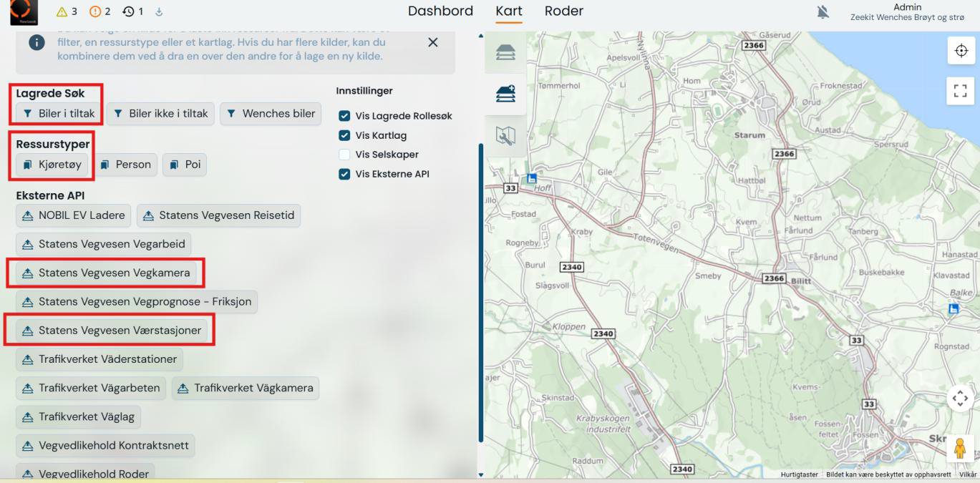This screenshot has height=483, width=980.
Task: Select Statens Vegvesen Reisetid source
Action: tap(219, 215)
